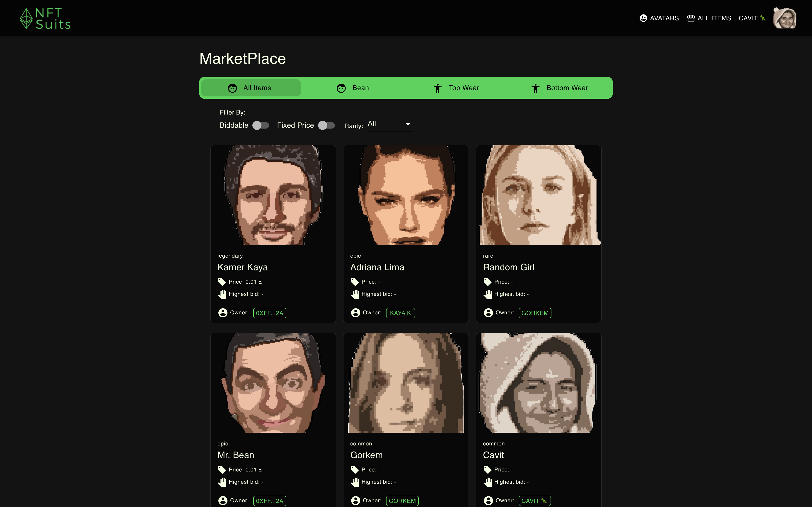Click the hand bid icon on Adriana Lima

click(x=355, y=294)
